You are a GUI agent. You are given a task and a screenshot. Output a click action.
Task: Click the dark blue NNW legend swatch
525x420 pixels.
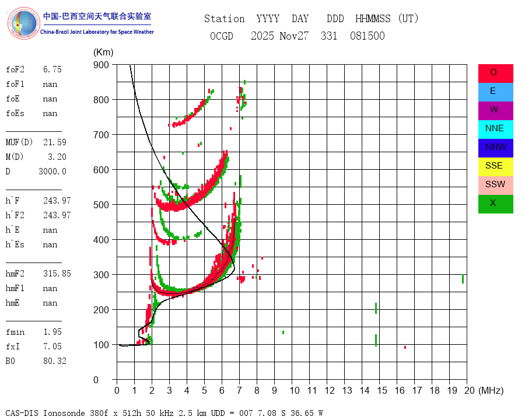coord(495,148)
